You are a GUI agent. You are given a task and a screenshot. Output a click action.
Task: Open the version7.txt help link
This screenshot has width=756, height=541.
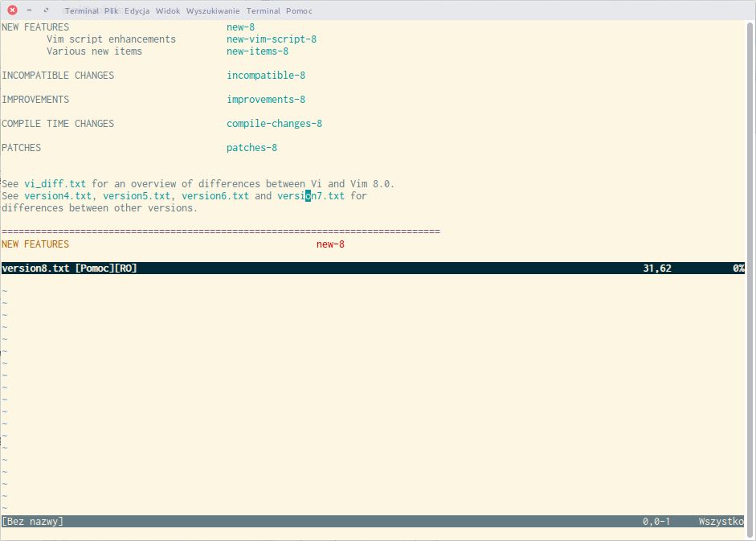tap(311, 196)
